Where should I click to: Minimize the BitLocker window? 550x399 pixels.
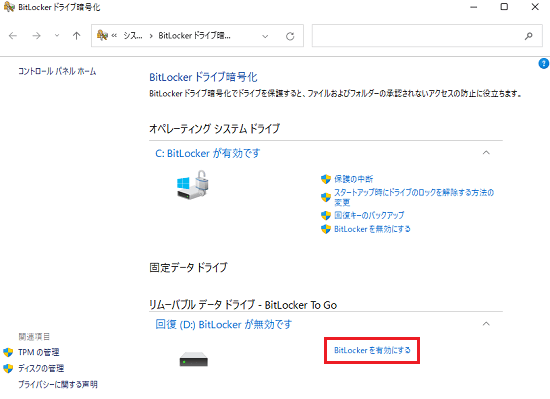(x=474, y=7)
